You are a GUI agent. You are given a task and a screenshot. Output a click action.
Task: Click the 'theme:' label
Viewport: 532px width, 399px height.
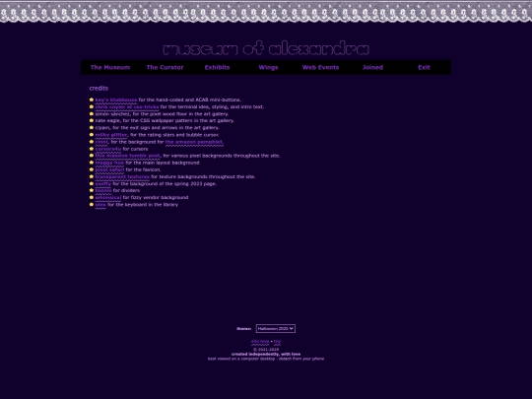pyautogui.click(x=244, y=328)
